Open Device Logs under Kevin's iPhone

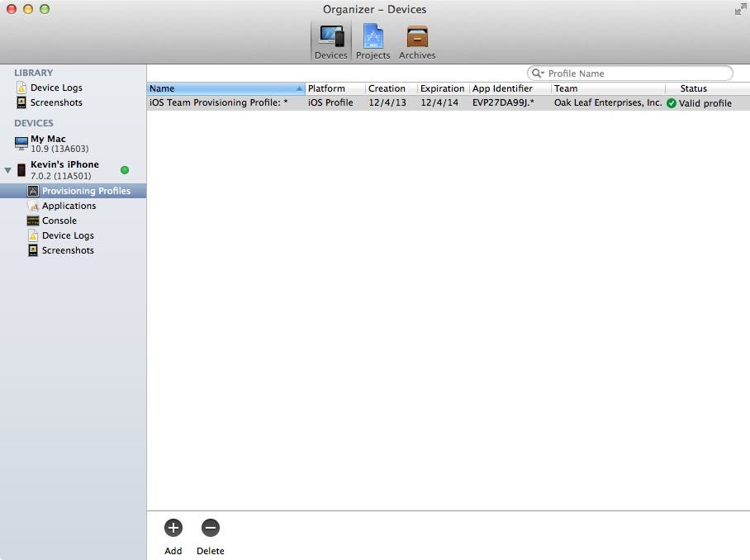click(x=68, y=235)
